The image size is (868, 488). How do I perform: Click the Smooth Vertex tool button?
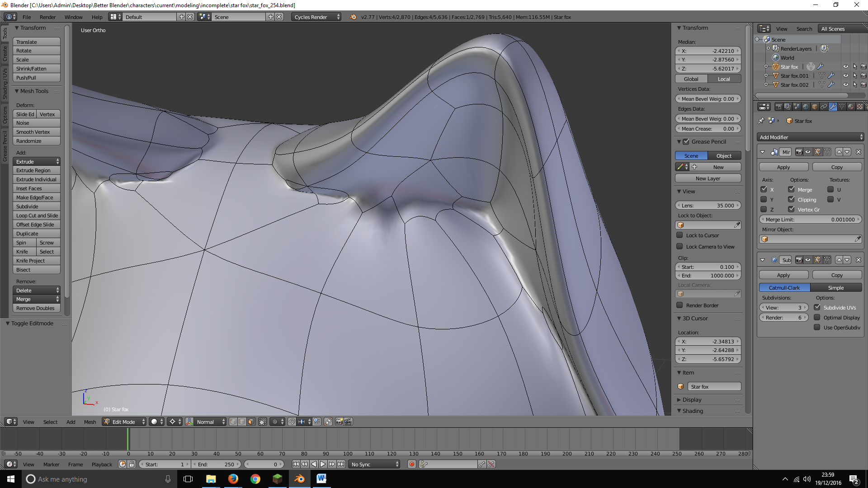(x=33, y=131)
